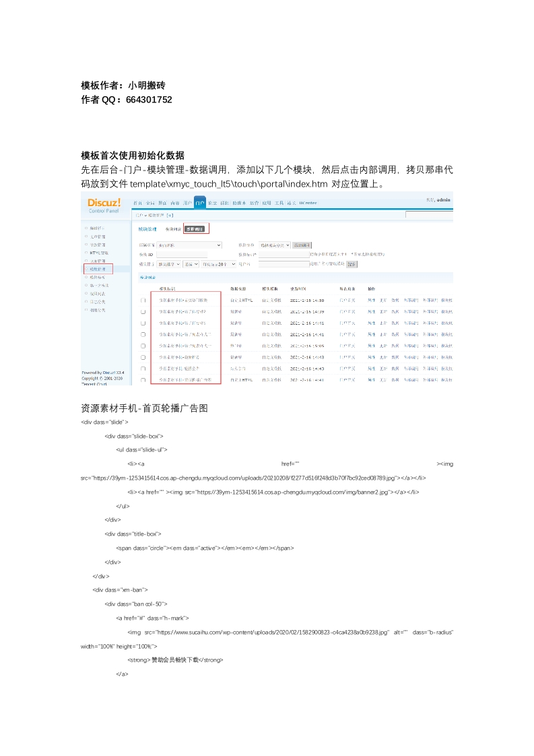Click 内部调用 link in the first module row

tap(411, 300)
